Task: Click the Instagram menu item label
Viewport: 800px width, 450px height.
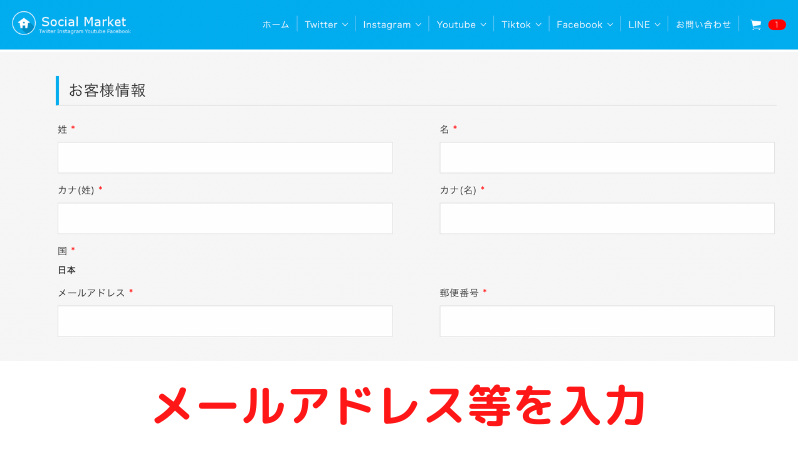Action: (387, 24)
